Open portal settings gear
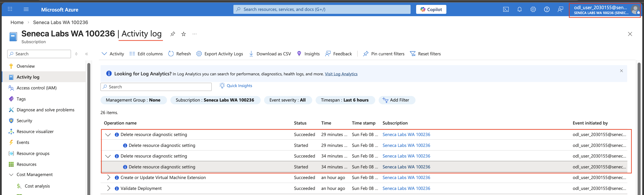 (533, 9)
